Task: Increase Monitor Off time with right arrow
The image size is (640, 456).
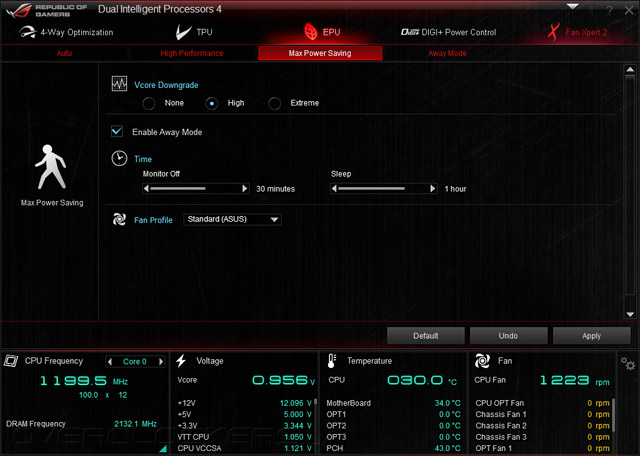Action: click(x=244, y=189)
